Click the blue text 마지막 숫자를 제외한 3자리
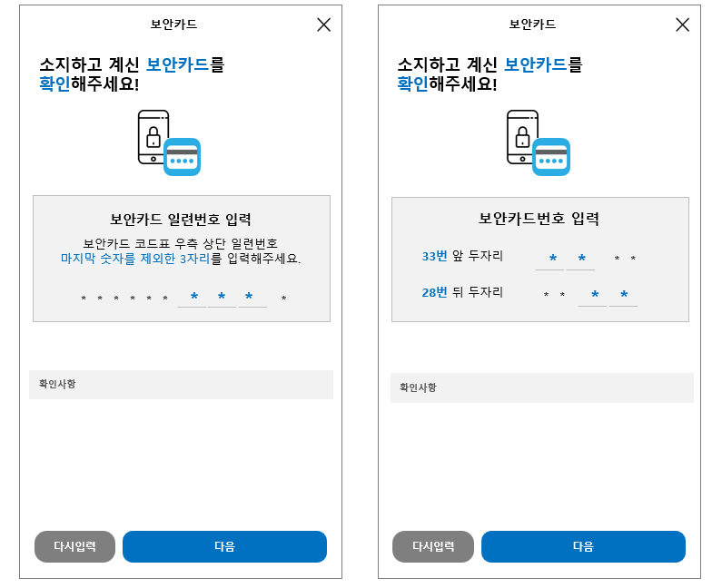Image resolution: width=722 pixels, height=588 pixels. (135, 259)
